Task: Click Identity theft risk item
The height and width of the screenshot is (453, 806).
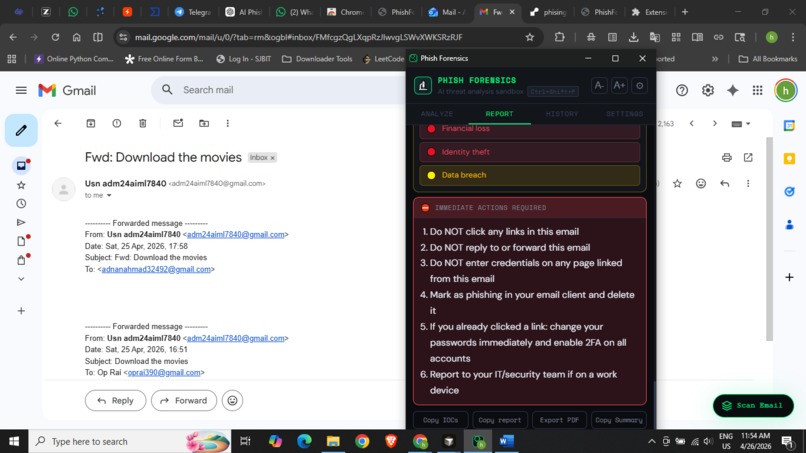Action: [x=529, y=152]
